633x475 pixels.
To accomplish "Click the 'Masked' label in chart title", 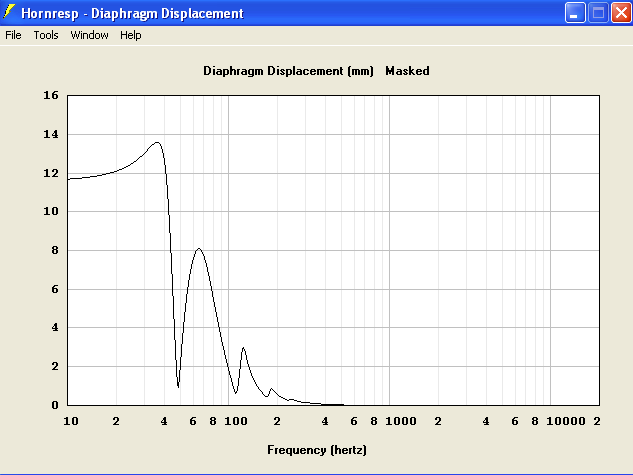I will pyautogui.click(x=407, y=71).
